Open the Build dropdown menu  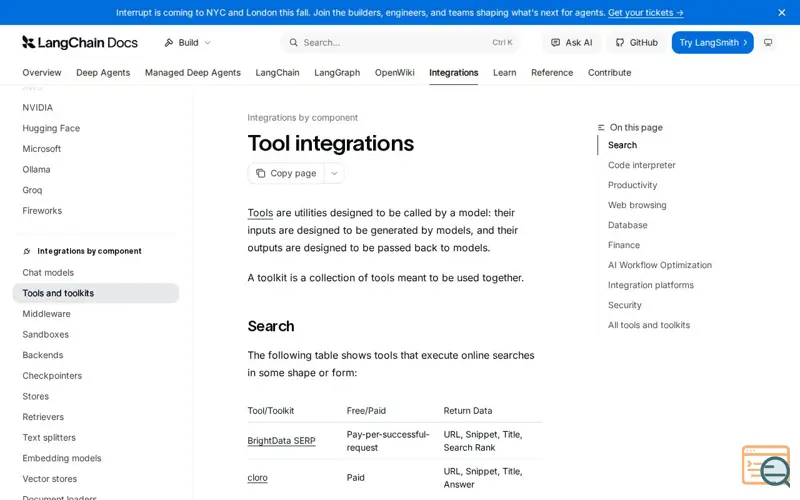pyautogui.click(x=187, y=42)
